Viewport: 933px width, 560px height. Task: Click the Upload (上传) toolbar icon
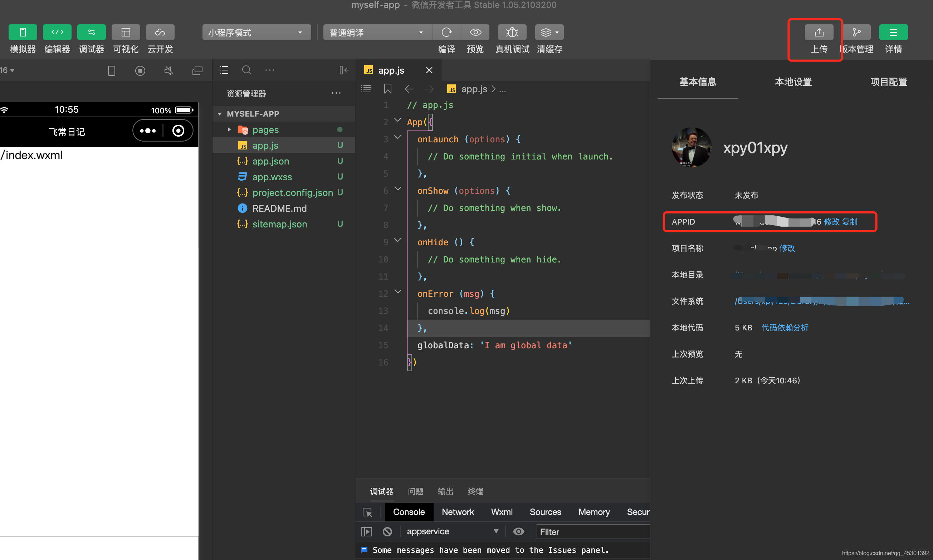(819, 32)
